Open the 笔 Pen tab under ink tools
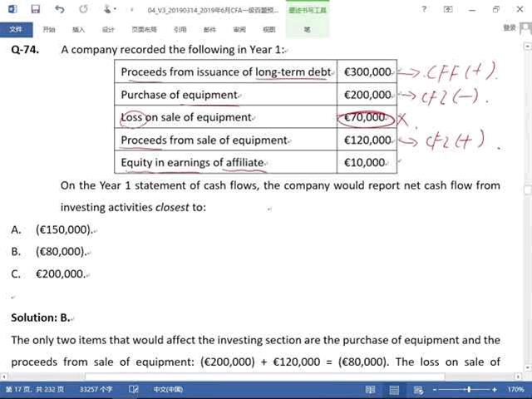 308,30
